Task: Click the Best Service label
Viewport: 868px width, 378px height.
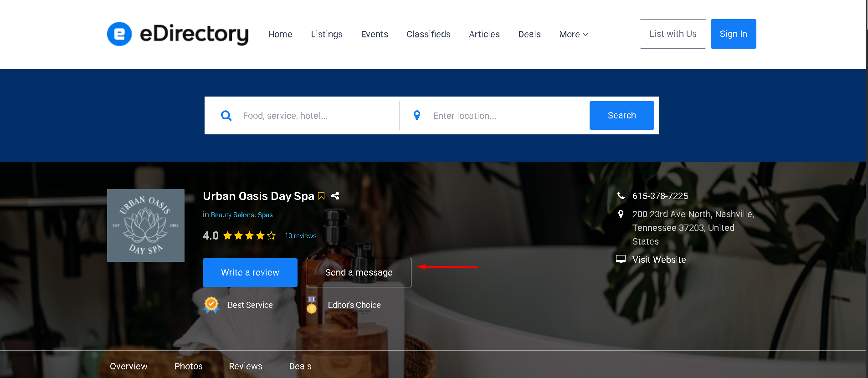Action: point(250,305)
